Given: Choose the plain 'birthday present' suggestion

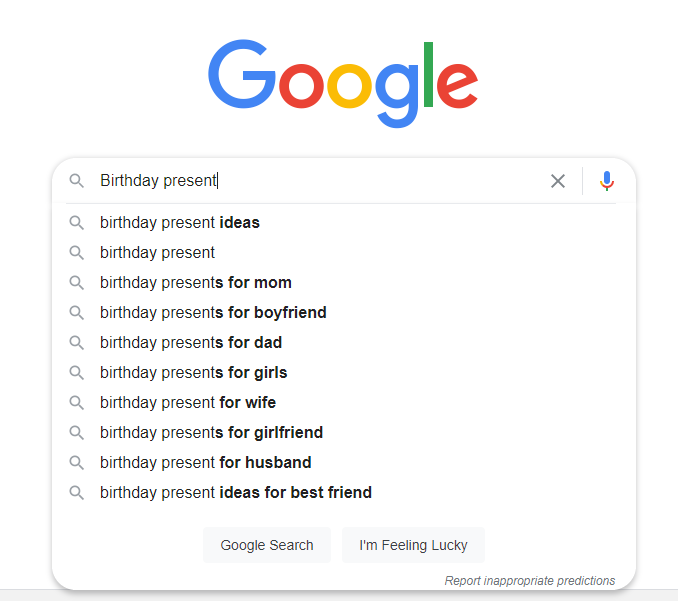Looking at the screenshot, I should coord(344,253).
